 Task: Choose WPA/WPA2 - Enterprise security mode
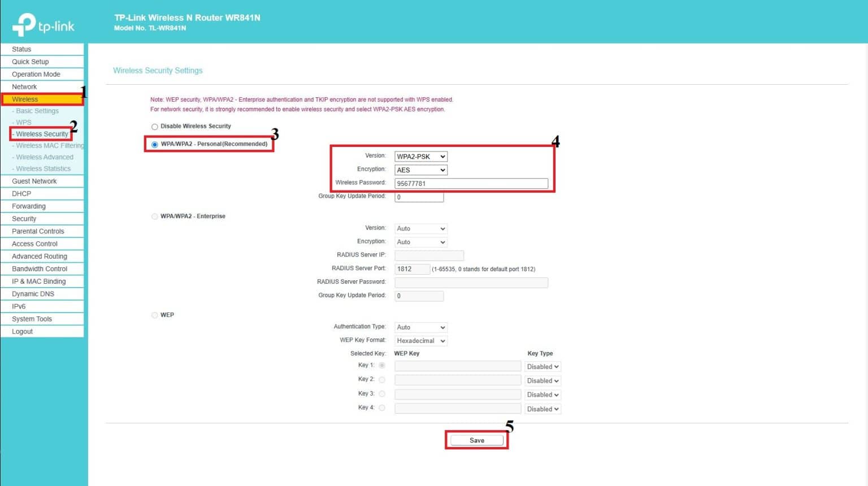(155, 216)
